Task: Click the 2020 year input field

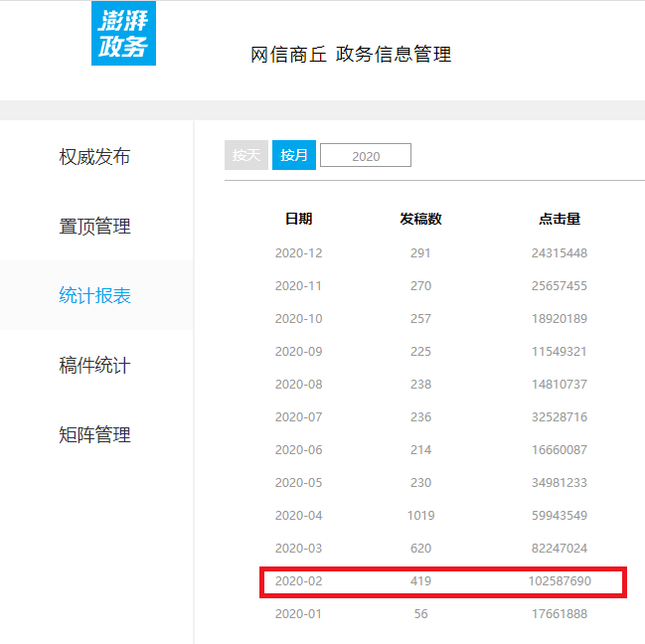Action: click(x=366, y=156)
